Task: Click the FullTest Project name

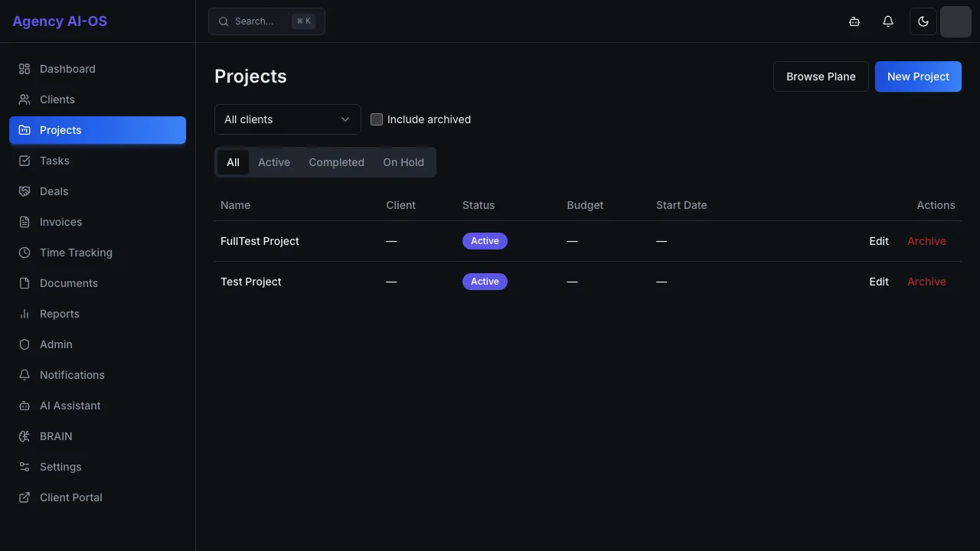Action: [260, 241]
